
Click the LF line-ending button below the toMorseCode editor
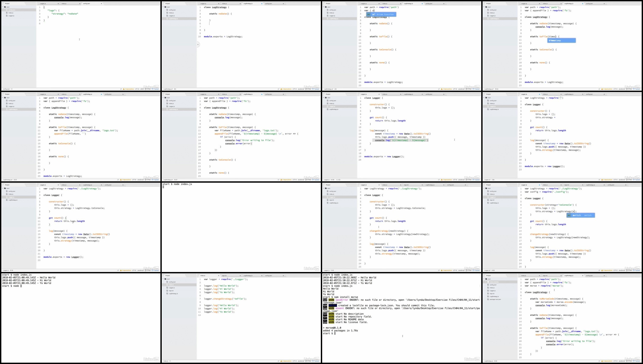(599, 361)
